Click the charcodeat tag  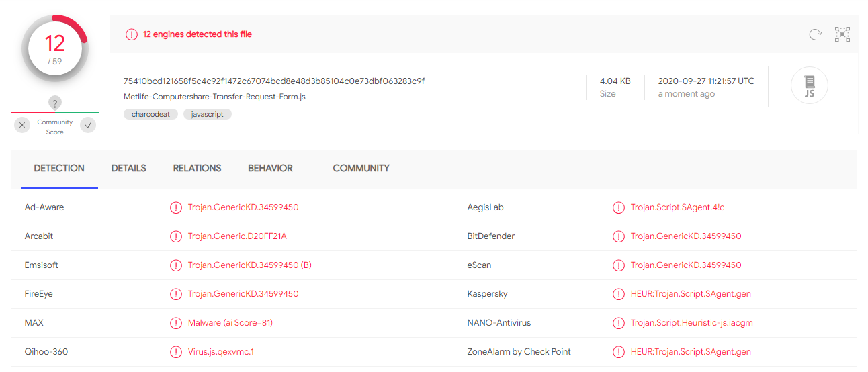pyautogui.click(x=150, y=114)
